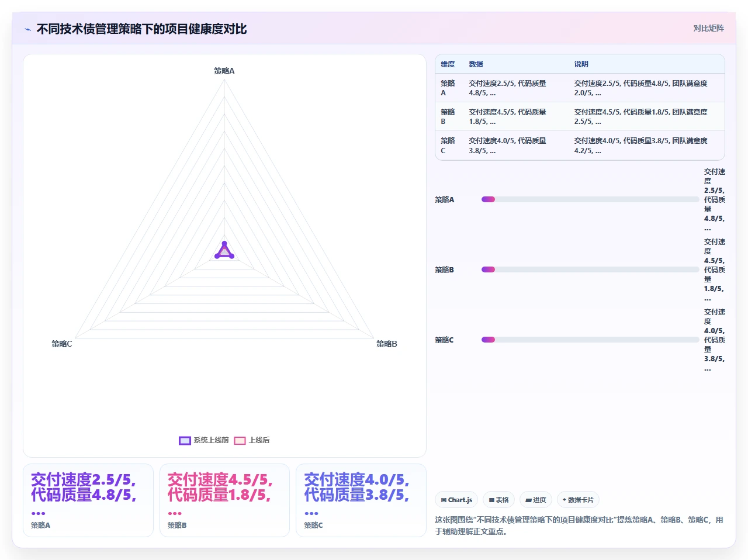Click the 策略B axis label on radar chart
This screenshot has height=560, width=748.
(387, 344)
